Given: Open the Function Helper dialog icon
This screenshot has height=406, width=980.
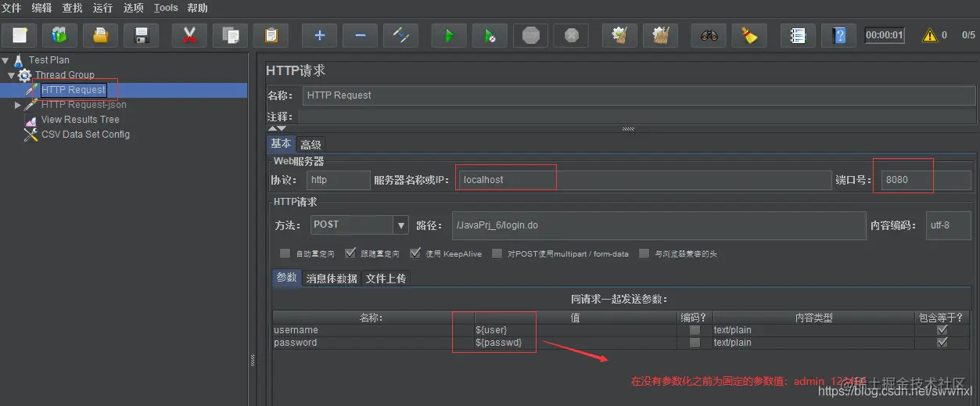Looking at the screenshot, I should coord(798,35).
